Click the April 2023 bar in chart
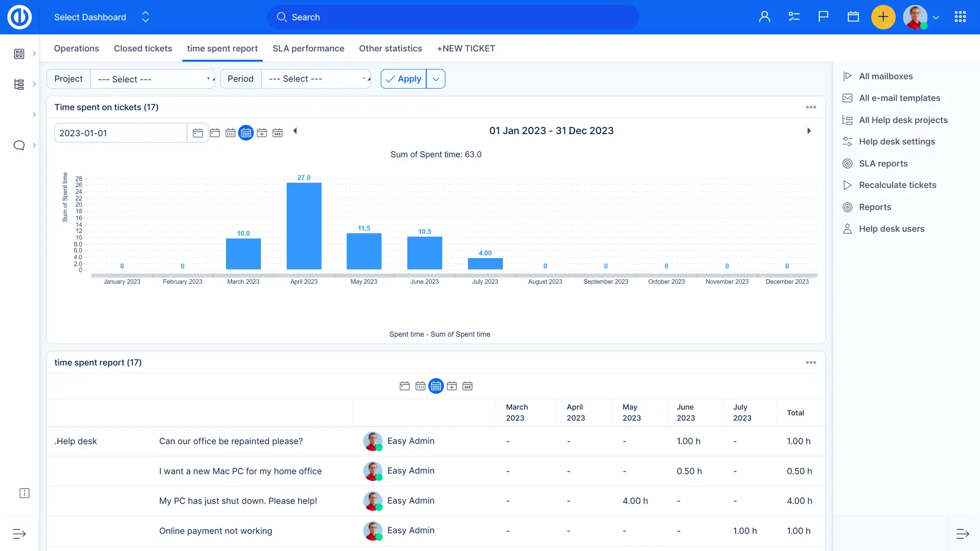The image size is (980, 551). [304, 226]
